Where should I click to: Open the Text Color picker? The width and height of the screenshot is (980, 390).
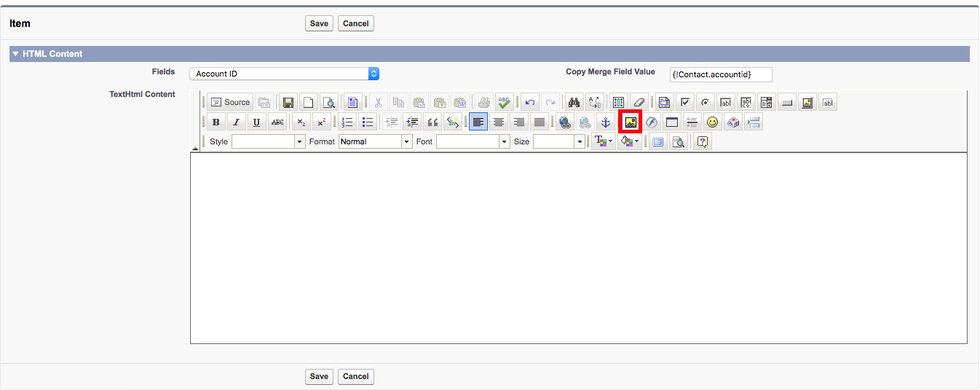pos(604,141)
